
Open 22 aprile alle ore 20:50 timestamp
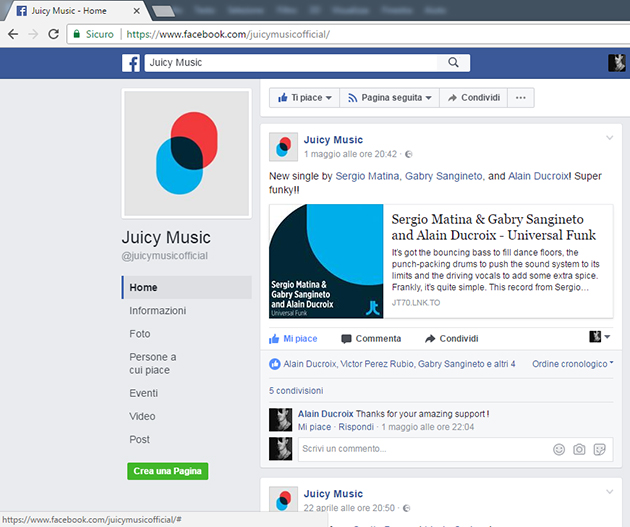click(349, 508)
